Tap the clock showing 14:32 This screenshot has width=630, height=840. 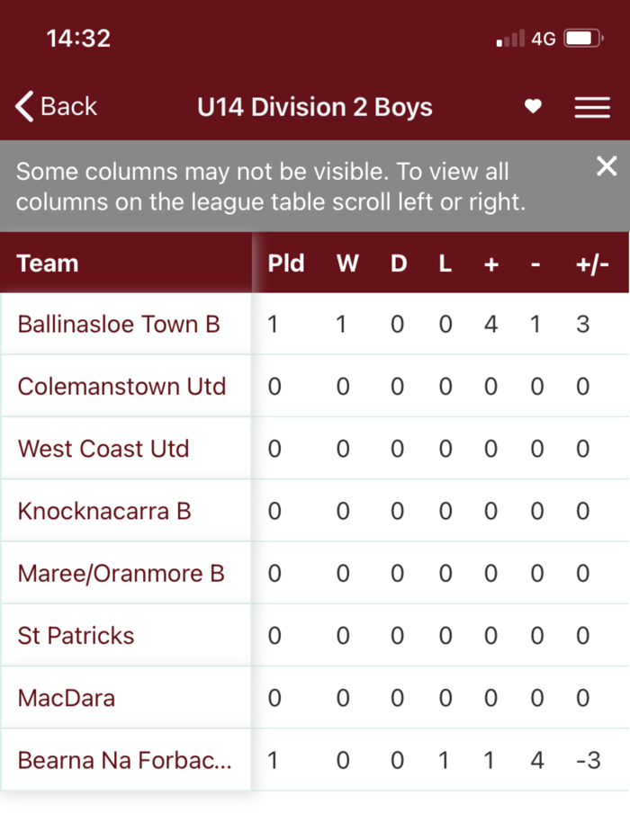[x=78, y=38]
